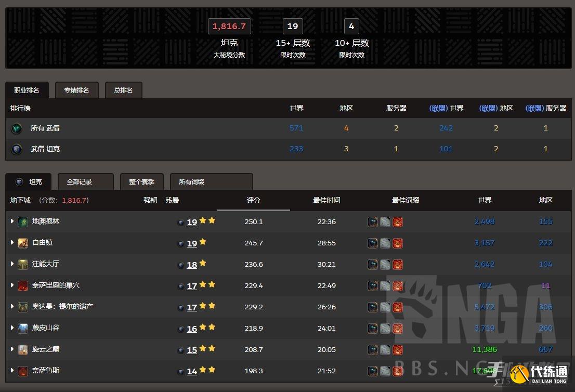Expand the 地渊孢林 dungeon row
This screenshot has width=575, height=392.
click(12, 221)
